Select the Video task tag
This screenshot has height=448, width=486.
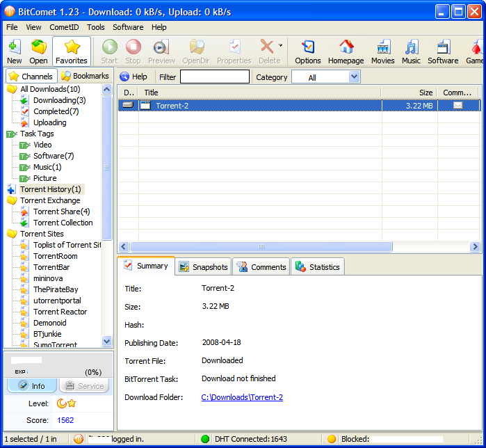point(42,145)
